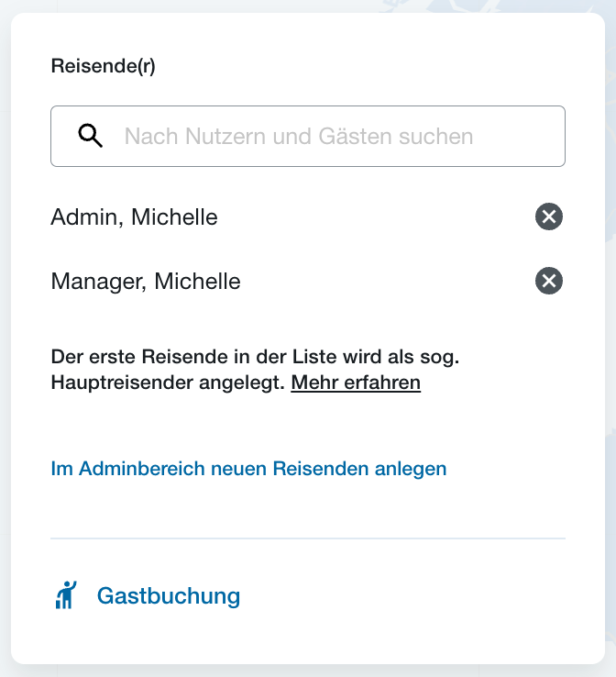Open Im Adminbereich neuen Reisenden anlegen

click(248, 469)
